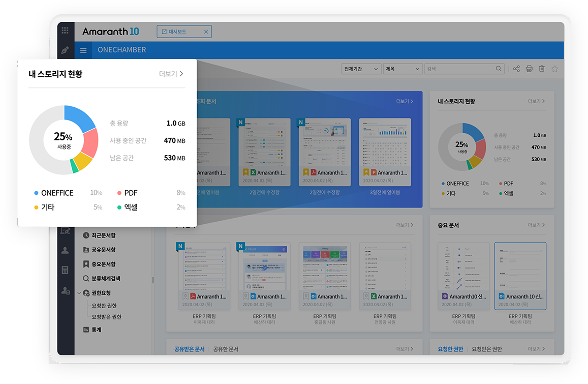
Task: Open the 제목 search field dropdown
Action: click(x=403, y=69)
